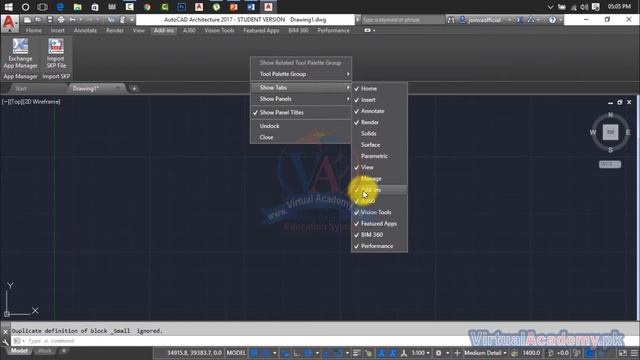Open the Home ribbon tab
The width and height of the screenshot is (640, 360).
pos(33,31)
